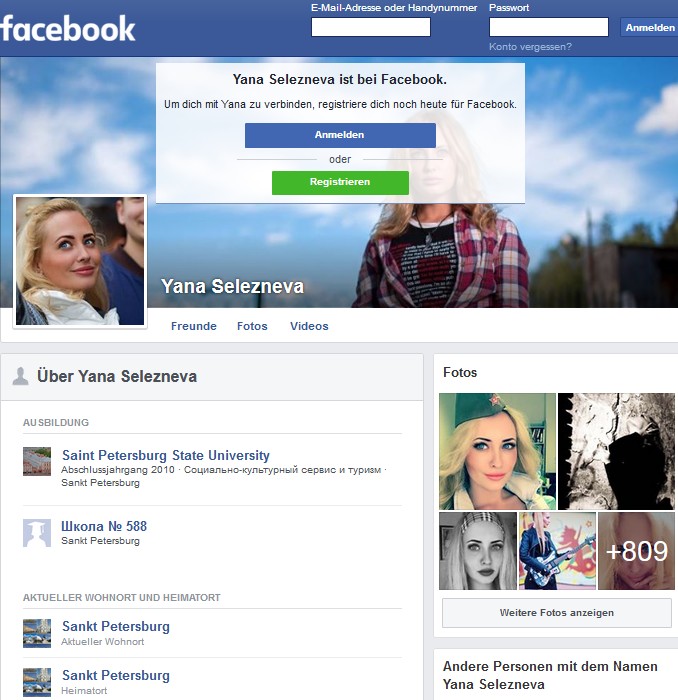This screenshot has height=700, width=678.
Task: Click the Saint Petersburg State University thumbnail icon
Action: (x=37, y=461)
